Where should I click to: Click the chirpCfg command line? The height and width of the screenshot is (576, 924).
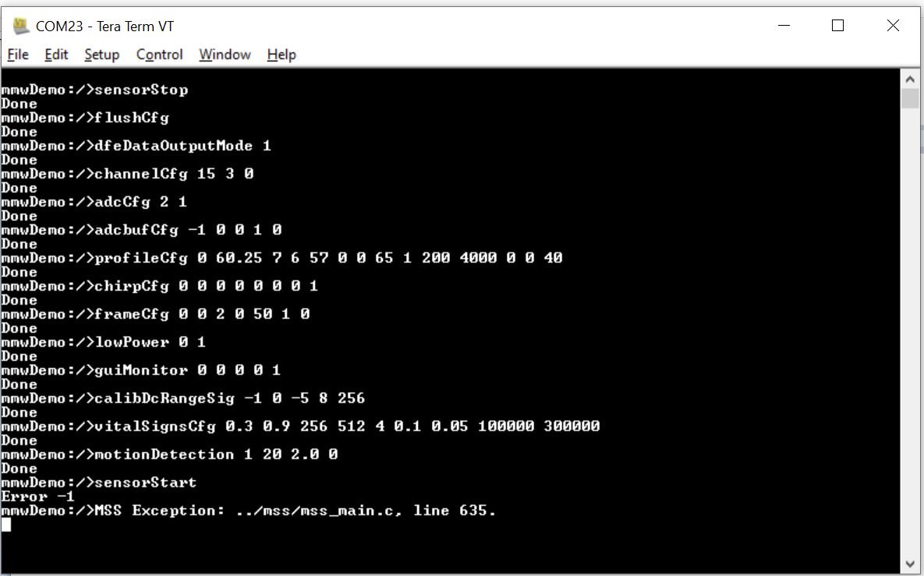160,286
